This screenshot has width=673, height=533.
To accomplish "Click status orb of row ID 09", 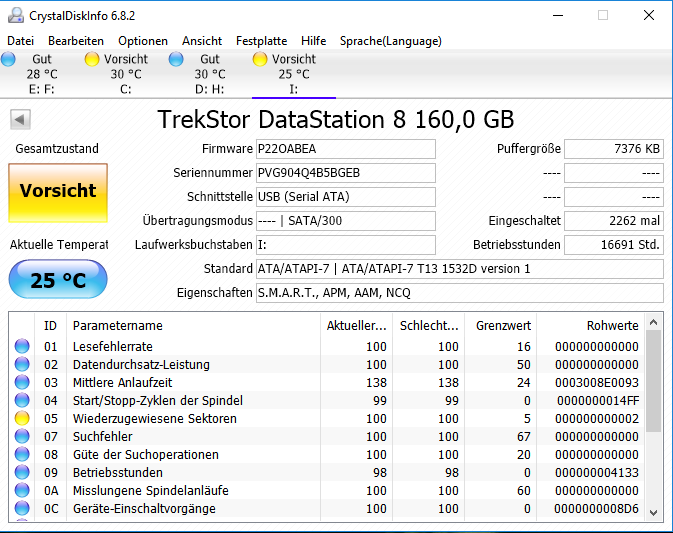I will [x=22, y=472].
